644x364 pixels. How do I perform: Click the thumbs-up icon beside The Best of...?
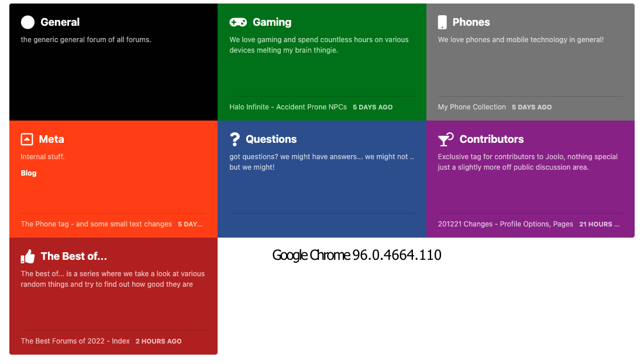(x=27, y=256)
